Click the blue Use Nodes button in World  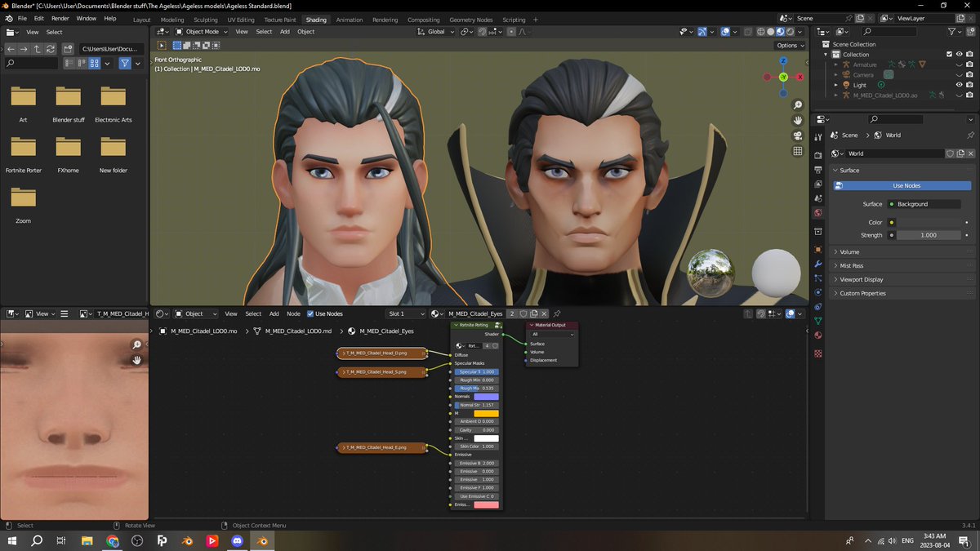click(x=902, y=186)
